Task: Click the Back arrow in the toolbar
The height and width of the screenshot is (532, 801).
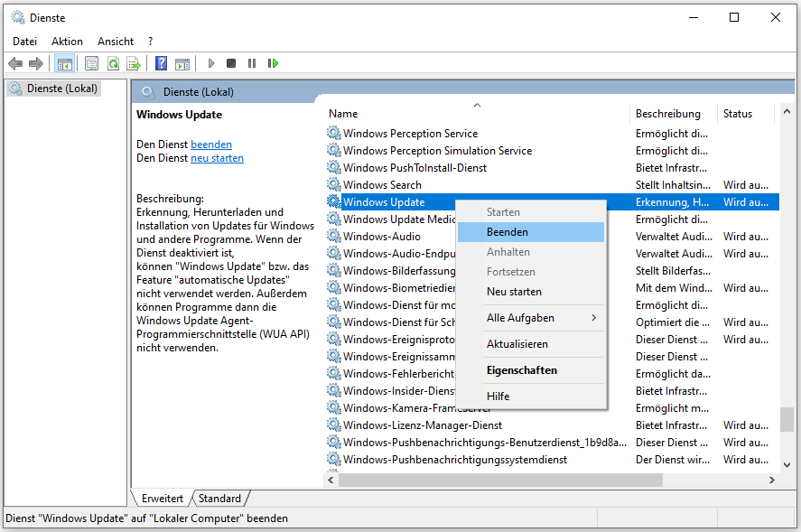Action: tap(16, 63)
